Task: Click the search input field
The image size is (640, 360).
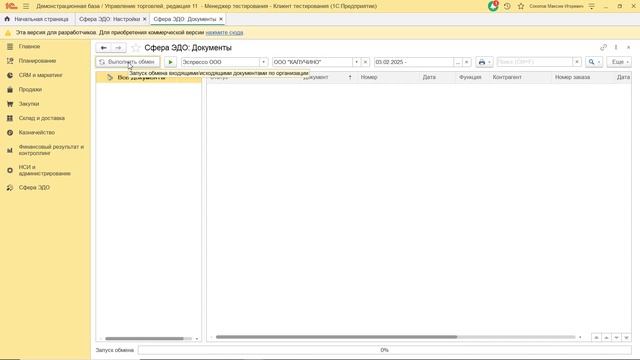Action: [x=535, y=62]
